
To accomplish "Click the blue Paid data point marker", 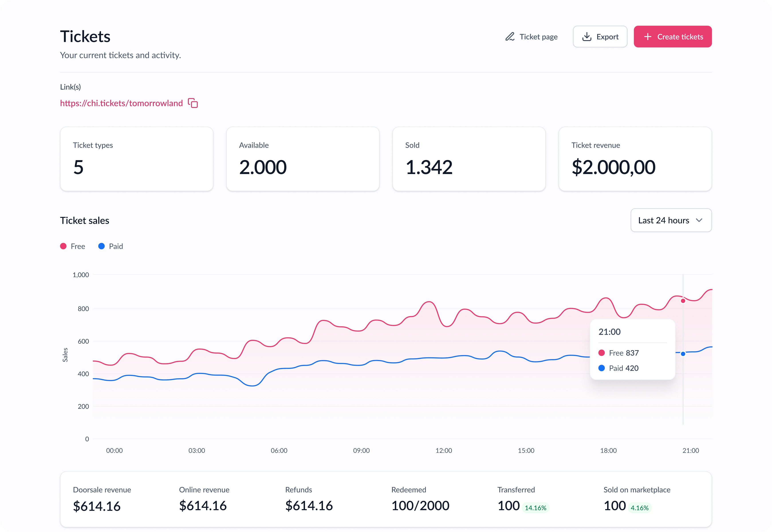I will coord(683,354).
